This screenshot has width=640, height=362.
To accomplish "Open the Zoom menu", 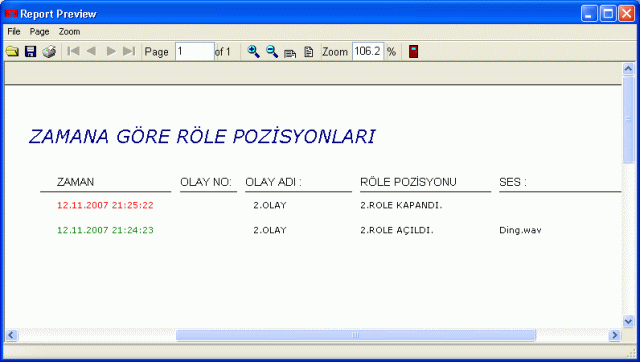I will 69,31.
